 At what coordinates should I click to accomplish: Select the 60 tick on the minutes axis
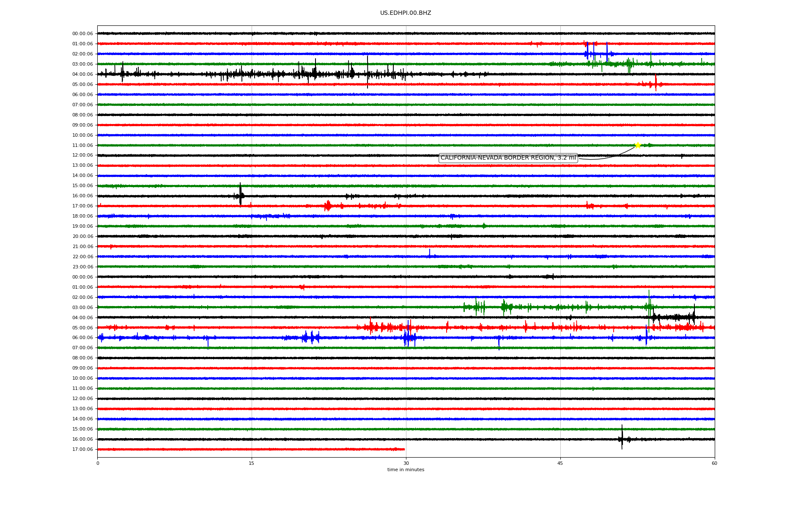pos(714,463)
